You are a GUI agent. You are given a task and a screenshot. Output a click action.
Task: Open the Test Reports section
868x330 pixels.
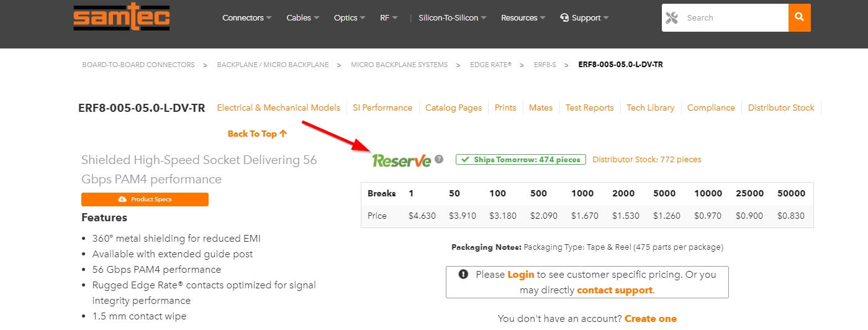tap(589, 108)
